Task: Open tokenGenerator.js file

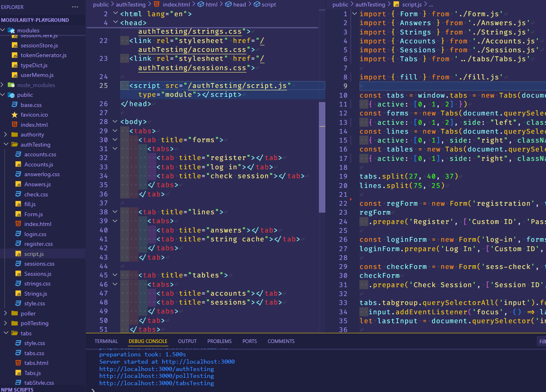Action: click(44, 55)
